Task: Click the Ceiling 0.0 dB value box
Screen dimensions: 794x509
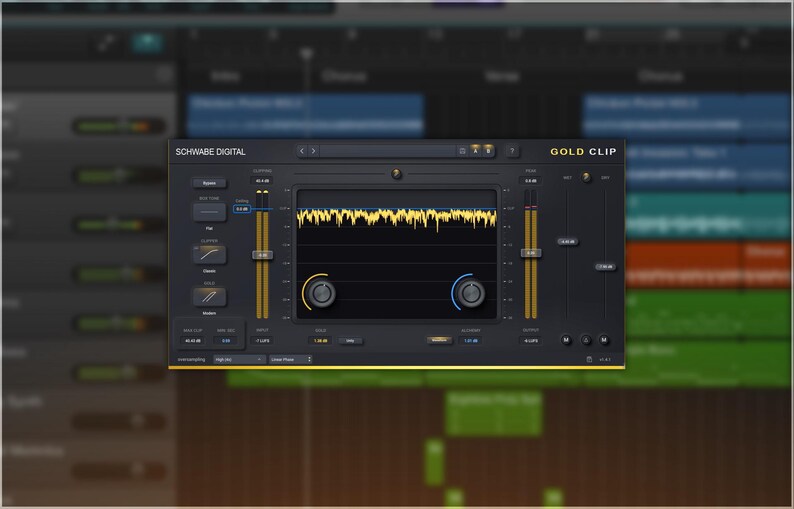Action: (x=242, y=209)
